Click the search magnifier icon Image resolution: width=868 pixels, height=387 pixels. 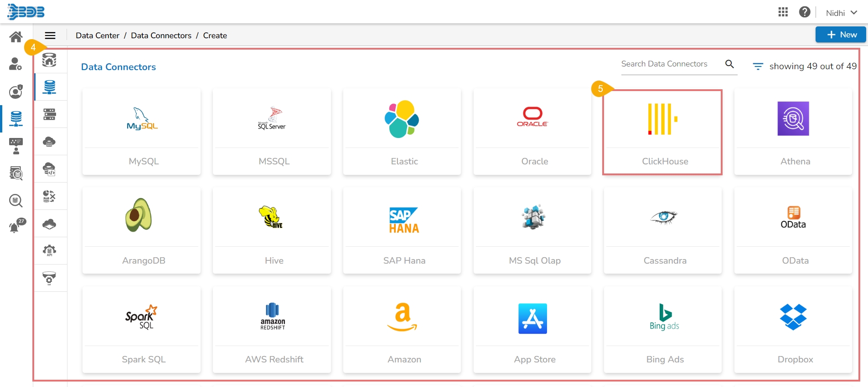click(x=729, y=64)
